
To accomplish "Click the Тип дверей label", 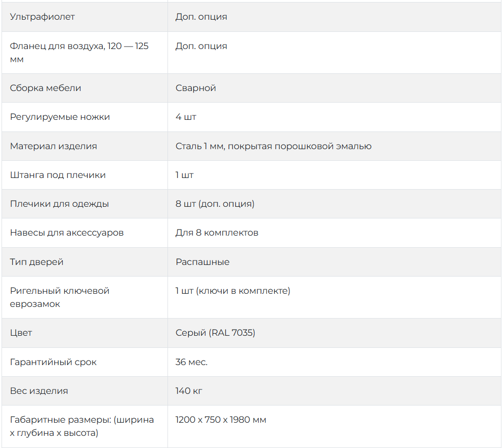I will tap(36, 262).
